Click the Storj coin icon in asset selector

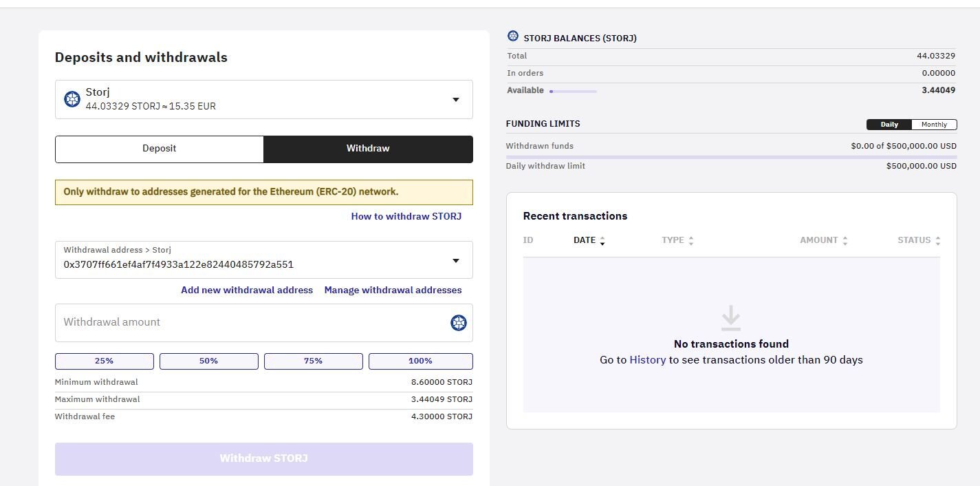coord(72,99)
